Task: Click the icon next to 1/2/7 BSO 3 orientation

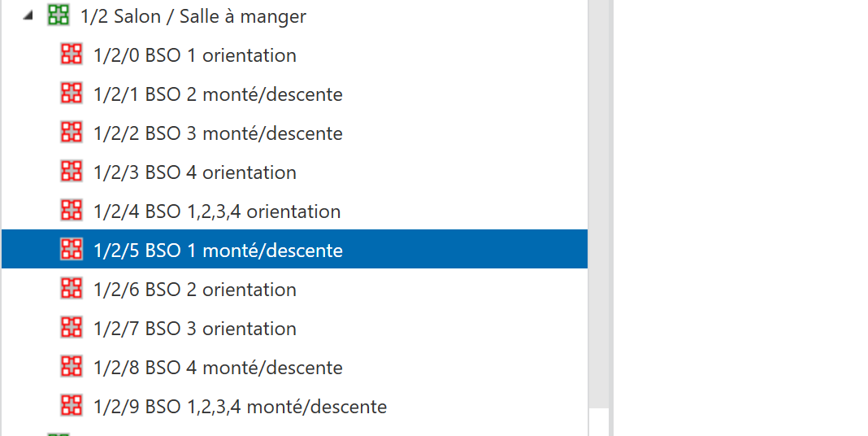Action: click(x=72, y=328)
